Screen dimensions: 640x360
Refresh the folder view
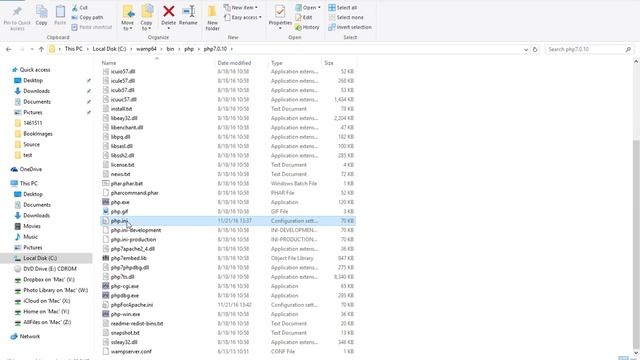[535, 49]
